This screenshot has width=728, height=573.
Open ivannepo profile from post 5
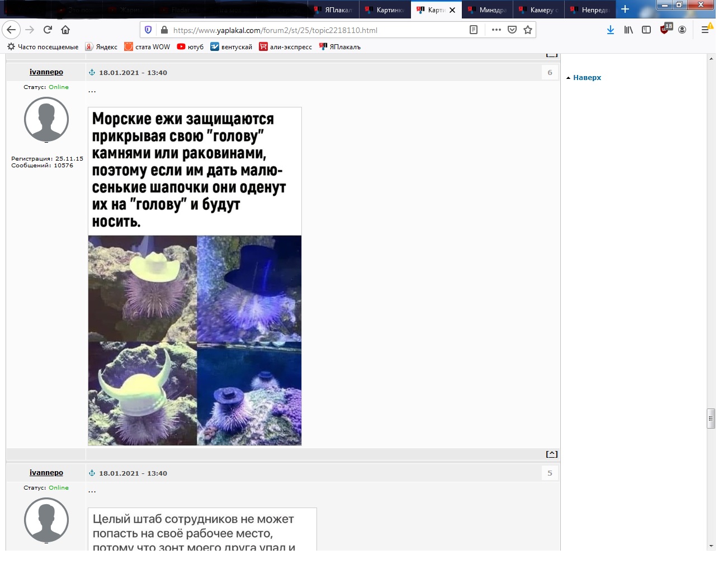coord(46,473)
